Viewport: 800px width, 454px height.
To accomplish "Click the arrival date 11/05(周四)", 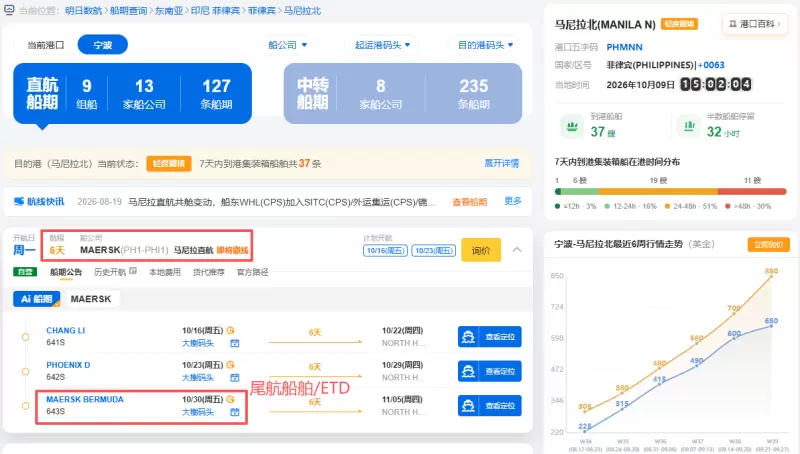I will coord(402,399).
